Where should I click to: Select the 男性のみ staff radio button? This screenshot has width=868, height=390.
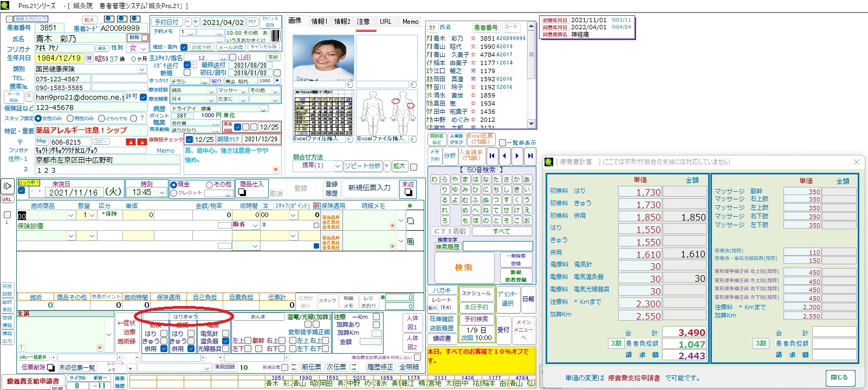70,118
